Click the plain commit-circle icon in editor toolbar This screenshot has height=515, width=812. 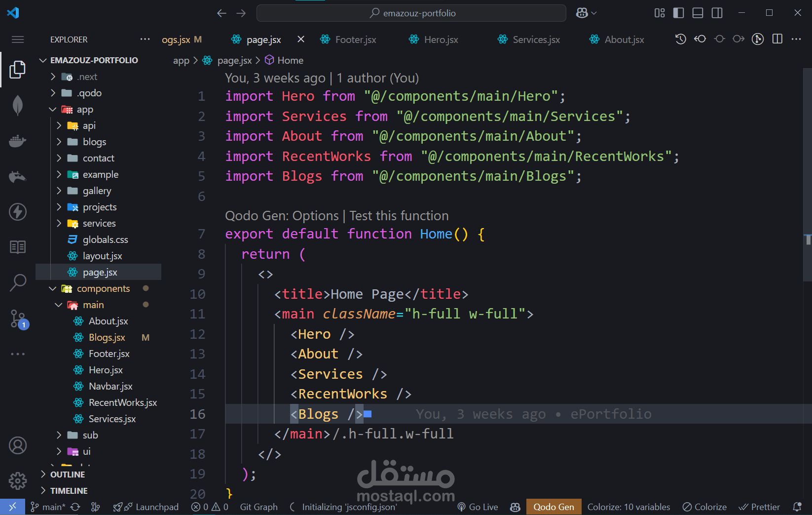click(x=719, y=39)
